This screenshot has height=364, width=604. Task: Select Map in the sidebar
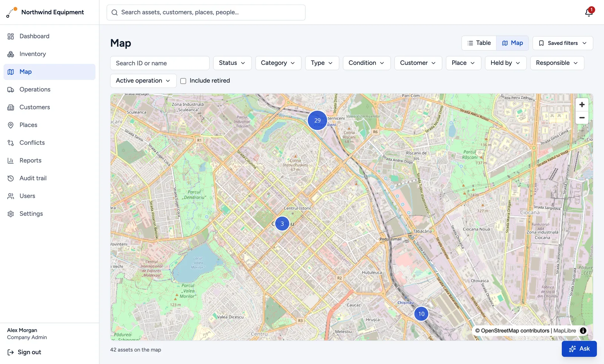[49, 72]
